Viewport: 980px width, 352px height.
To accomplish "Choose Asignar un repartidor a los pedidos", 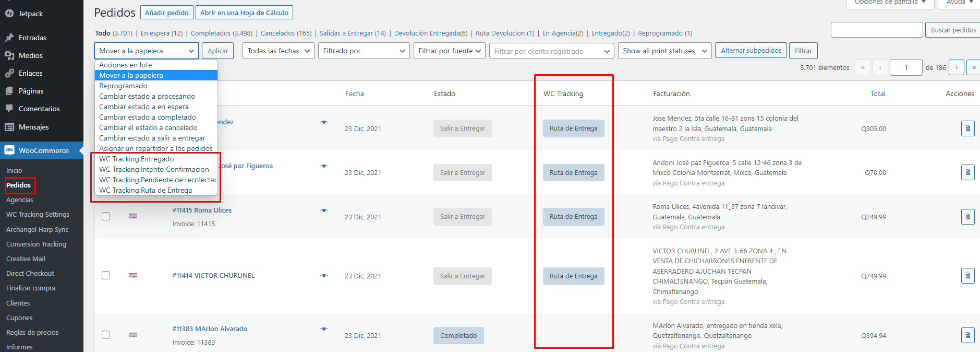I will point(156,148).
